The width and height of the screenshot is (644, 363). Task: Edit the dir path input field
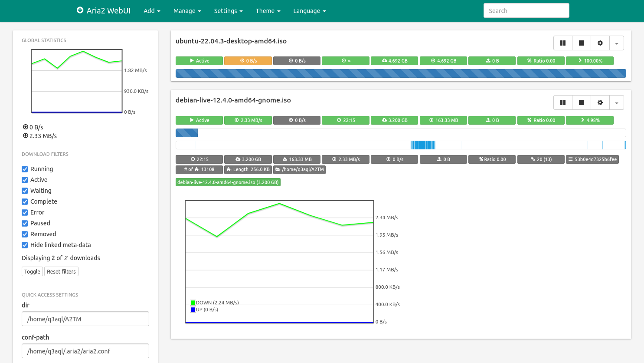point(85,319)
